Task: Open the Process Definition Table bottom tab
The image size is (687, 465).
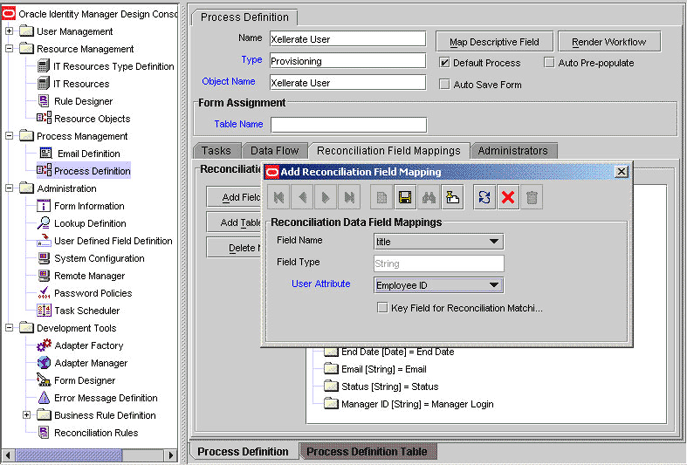Action: 367,451
